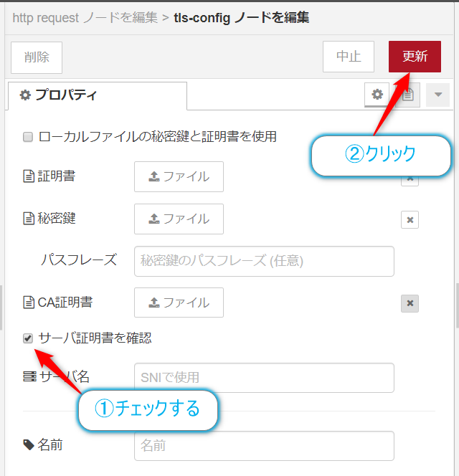Click the gear icon in プロパティ tab
This screenshot has width=459, height=476.
(25, 95)
